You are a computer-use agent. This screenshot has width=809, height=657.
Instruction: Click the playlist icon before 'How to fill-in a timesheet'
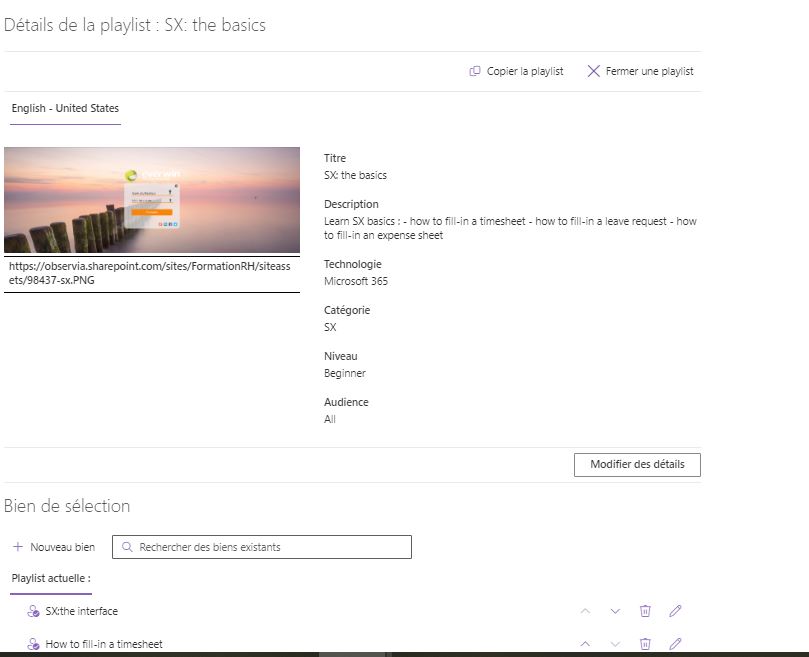33,644
